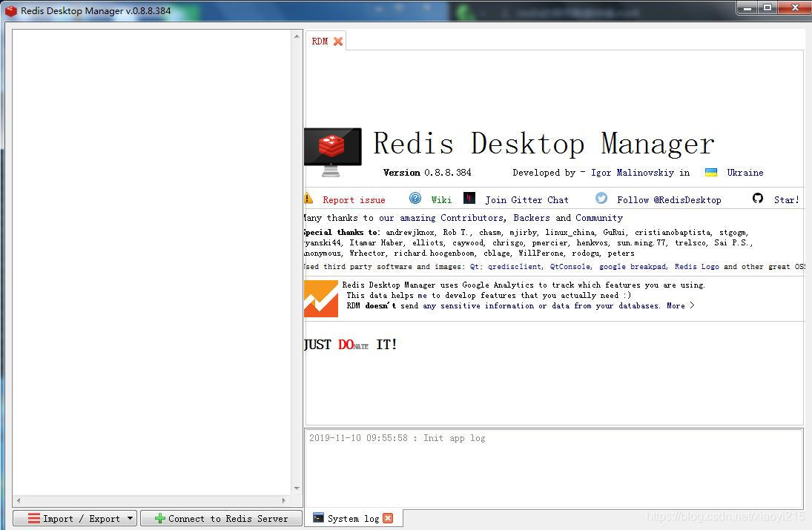
Task: Click the Google Analytics orange icon
Action: pos(321,299)
